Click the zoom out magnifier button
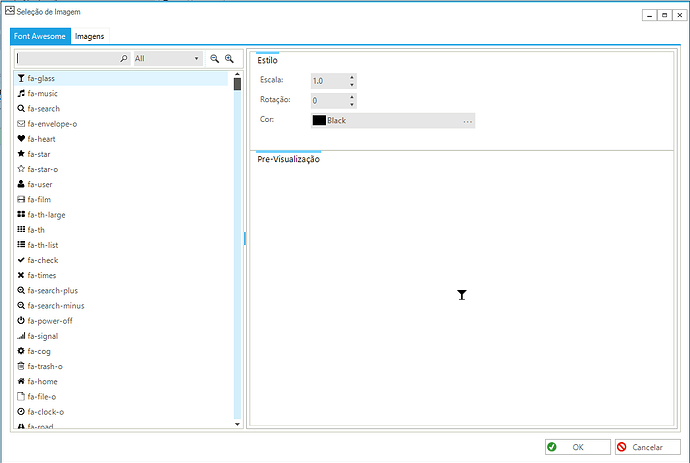690x463 pixels. (214, 59)
